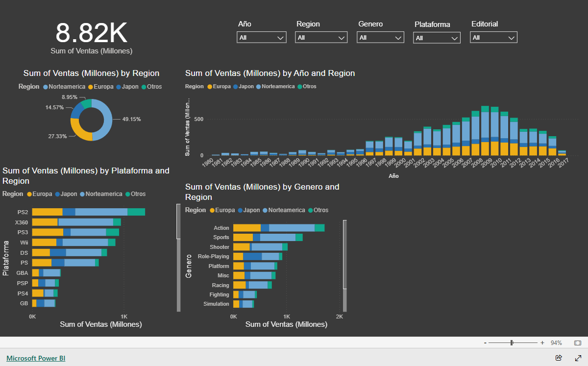588x366 pixels.
Task: Select Otros in the donut chart legend
Action: click(x=151, y=87)
